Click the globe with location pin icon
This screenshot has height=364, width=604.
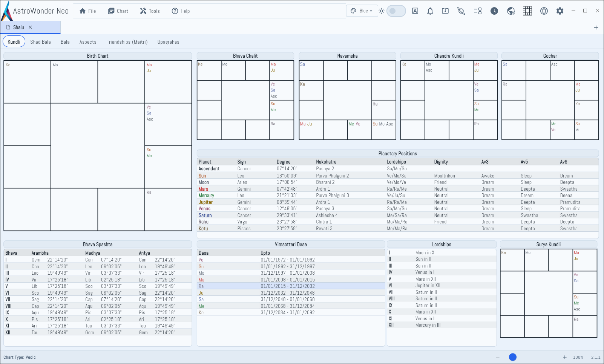tap(511, 11)
